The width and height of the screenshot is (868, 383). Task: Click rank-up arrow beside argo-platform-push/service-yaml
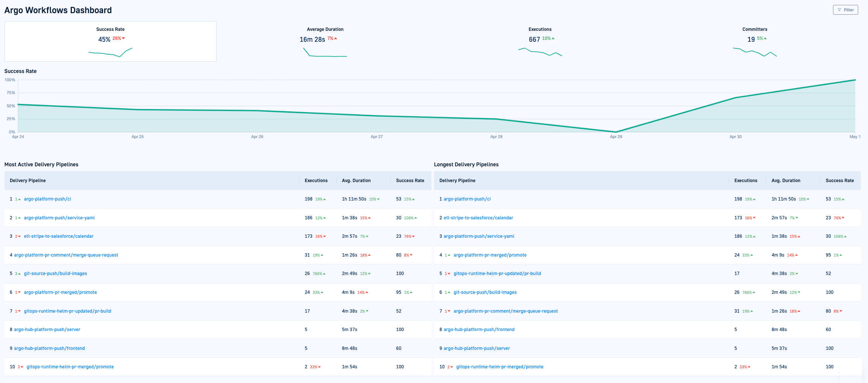pyautogui.click(x=19, y=218)
